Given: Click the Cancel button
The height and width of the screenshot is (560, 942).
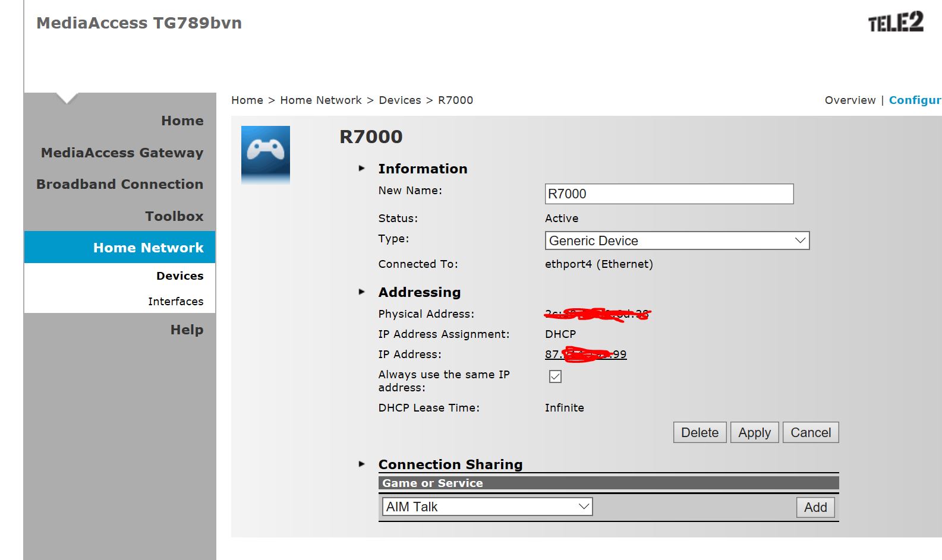Looking at the screenshot, I should coord(811,432).
